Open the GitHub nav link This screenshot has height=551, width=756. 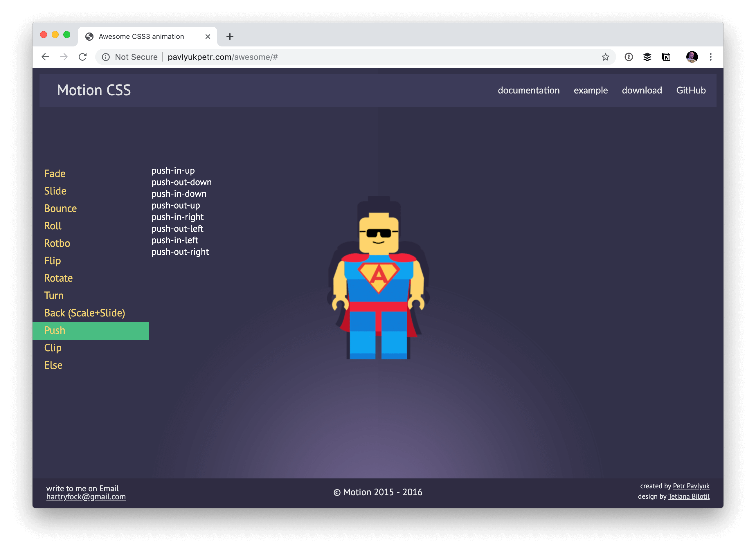691,90
